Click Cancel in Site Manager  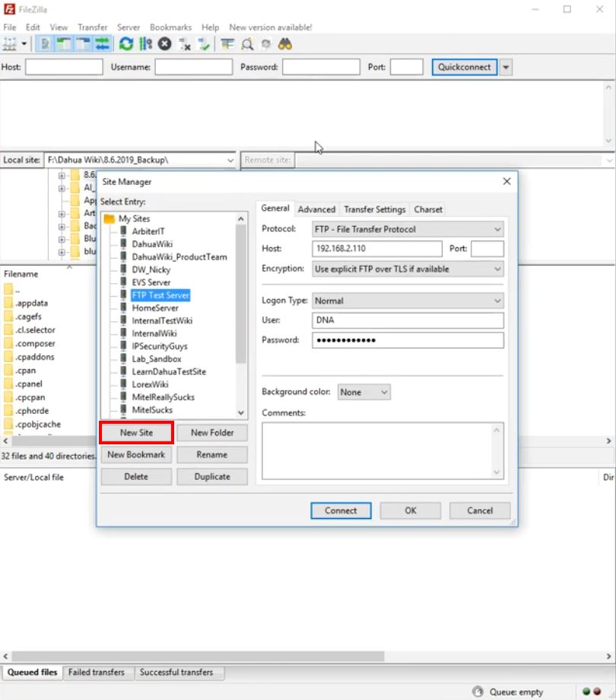point(480,511)
